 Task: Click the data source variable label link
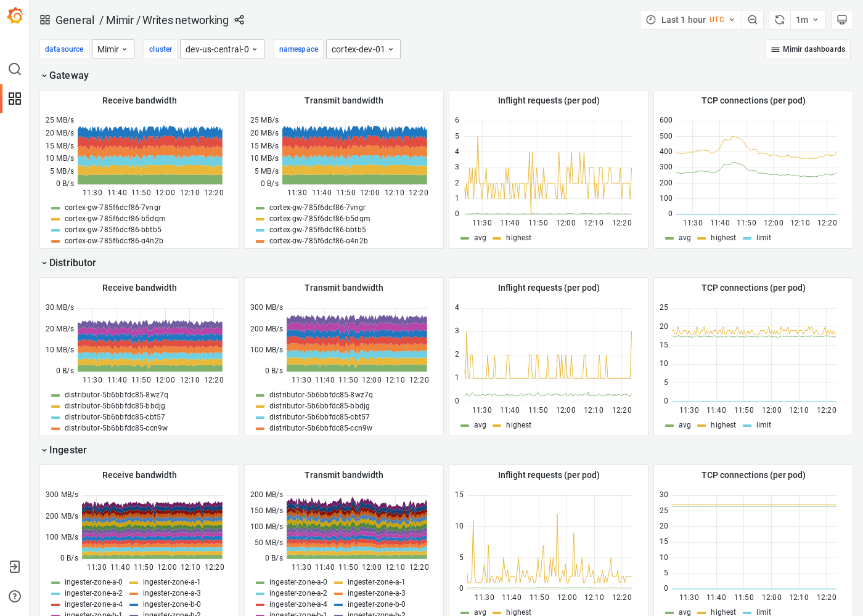(64, 49)
